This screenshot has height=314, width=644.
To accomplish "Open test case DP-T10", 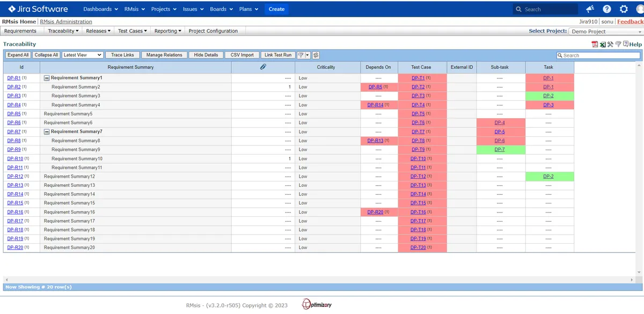I will coord(418,158).
